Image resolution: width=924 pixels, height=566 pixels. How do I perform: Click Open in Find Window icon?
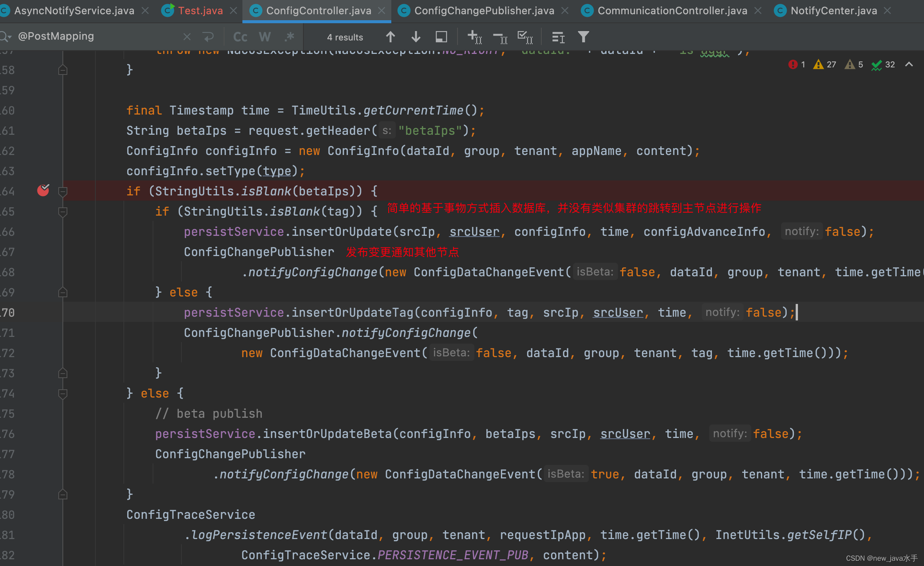coord(441,37)
